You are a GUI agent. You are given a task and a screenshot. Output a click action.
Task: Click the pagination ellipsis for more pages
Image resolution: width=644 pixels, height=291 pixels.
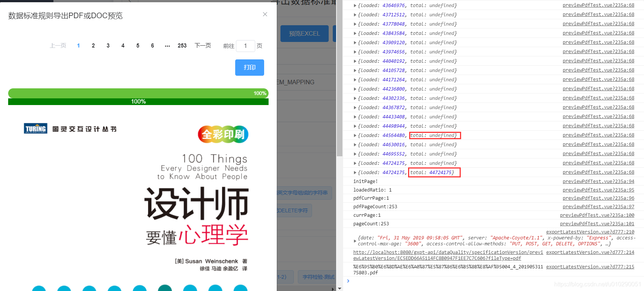(167, 46)
